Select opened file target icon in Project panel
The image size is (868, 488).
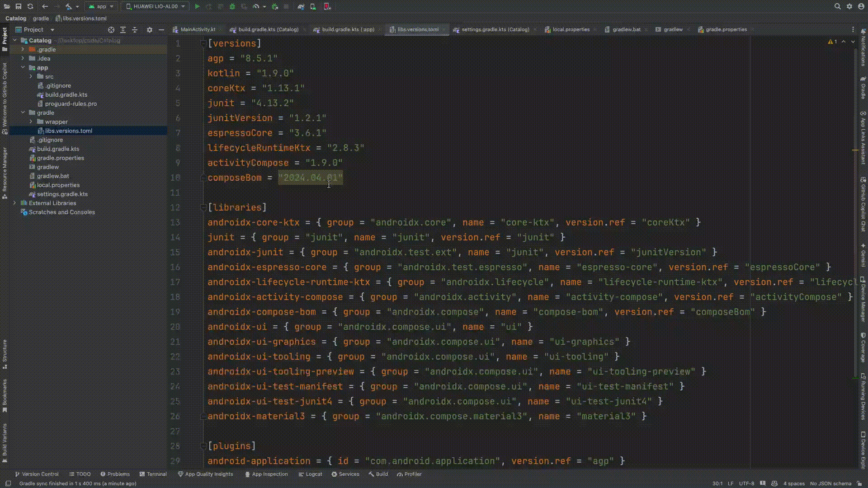[x=111, y=30]
